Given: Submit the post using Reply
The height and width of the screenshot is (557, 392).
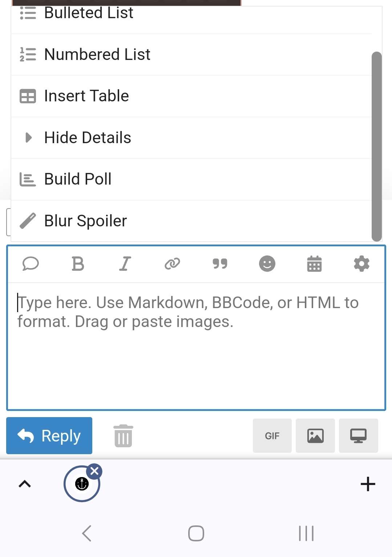Looking at the screenshot, I should coord(49,436).
